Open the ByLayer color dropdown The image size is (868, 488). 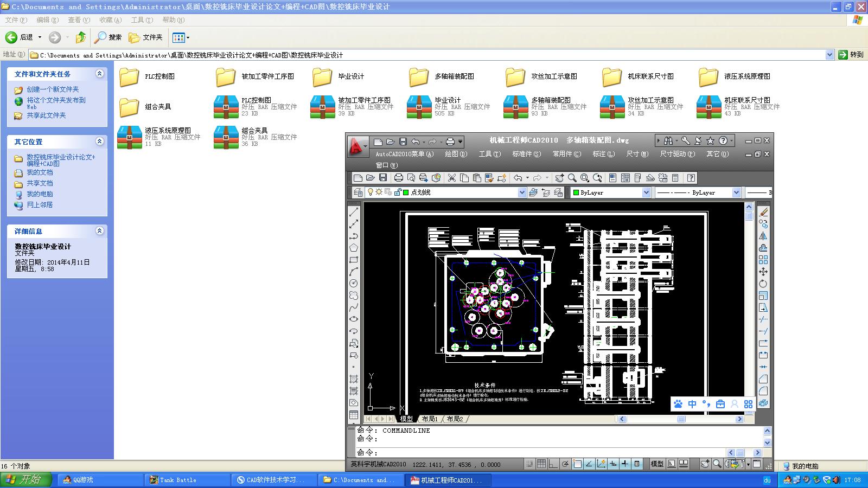click(x=646, y=192)
